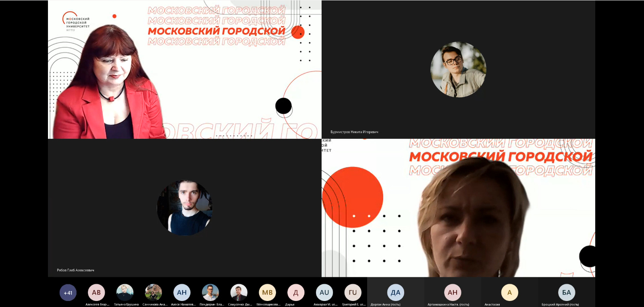Select the Д avatar of Дарья
644x307 pixels.
[x=296, y=293]
